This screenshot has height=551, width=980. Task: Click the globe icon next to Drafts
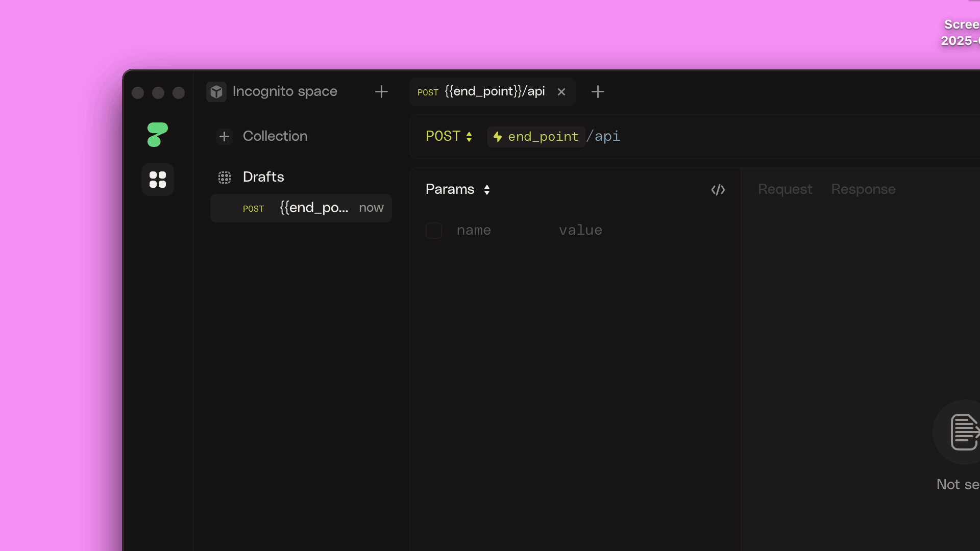[225, 177]
